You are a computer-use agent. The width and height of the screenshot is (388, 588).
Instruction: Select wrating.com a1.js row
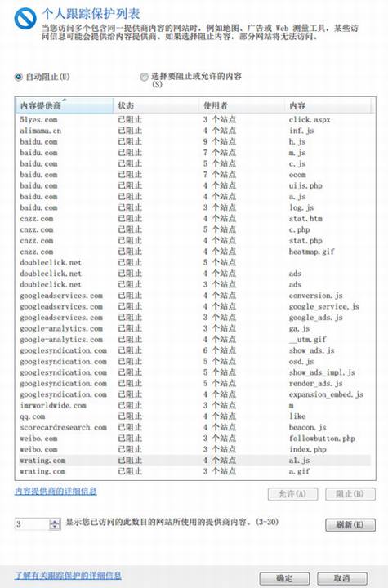[194, 460]
